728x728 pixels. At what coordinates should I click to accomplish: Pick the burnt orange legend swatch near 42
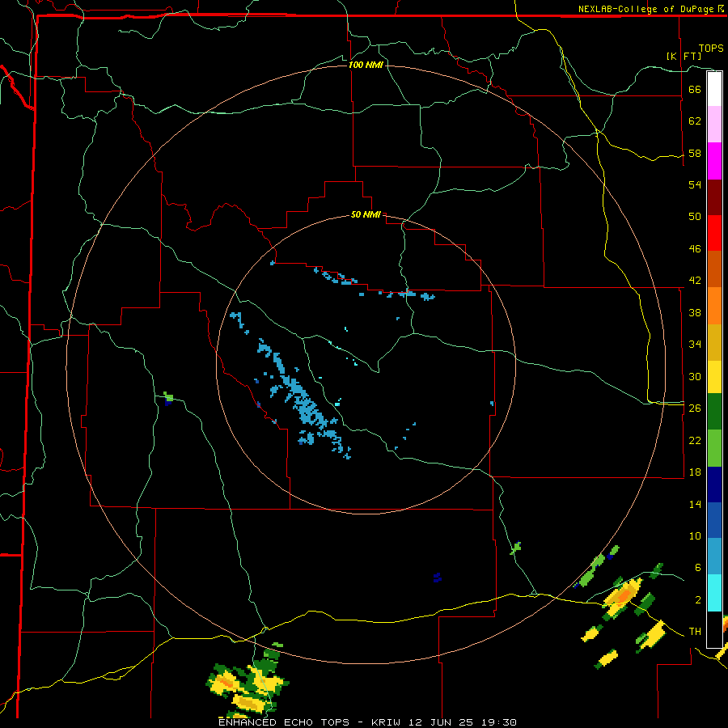point(714,269)
